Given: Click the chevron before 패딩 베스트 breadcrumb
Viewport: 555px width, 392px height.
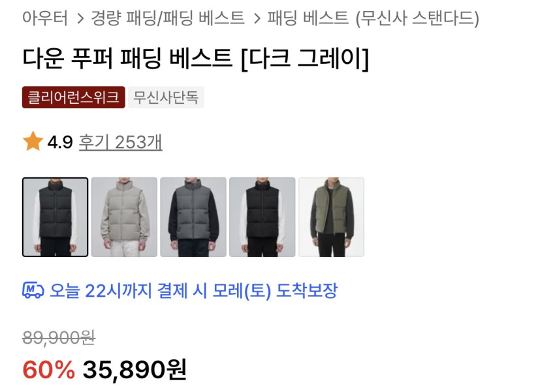Looking at the screenshot, I should (257, 18).
